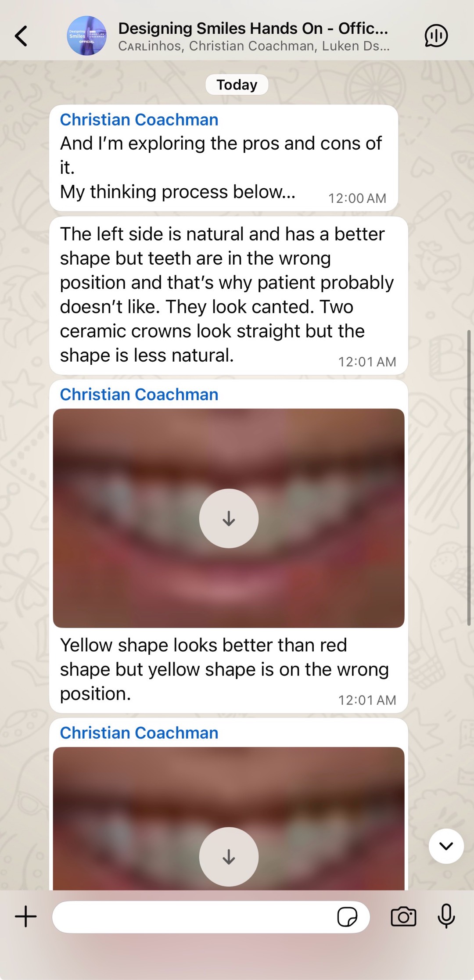Tap Christian Coachman's name above second photo
Viewport: 474px width, 980px height.
click(x=139, y=733)
